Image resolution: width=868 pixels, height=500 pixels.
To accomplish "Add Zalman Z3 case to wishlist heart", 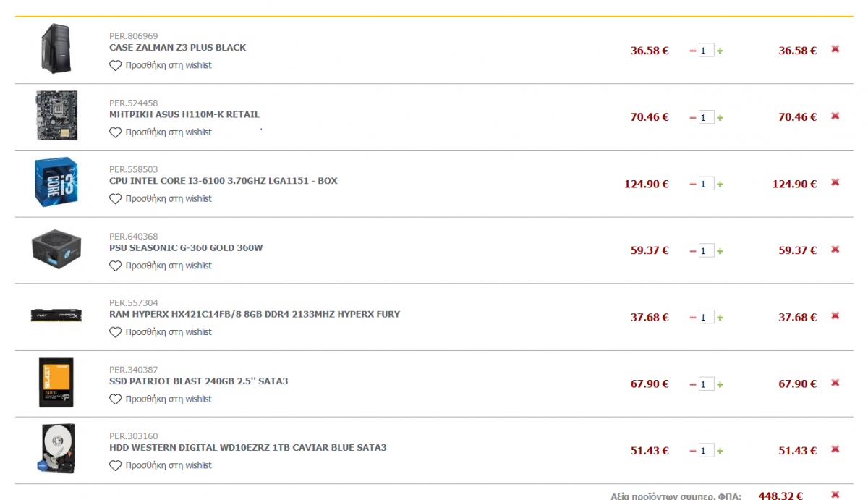I will click(115, 65).
